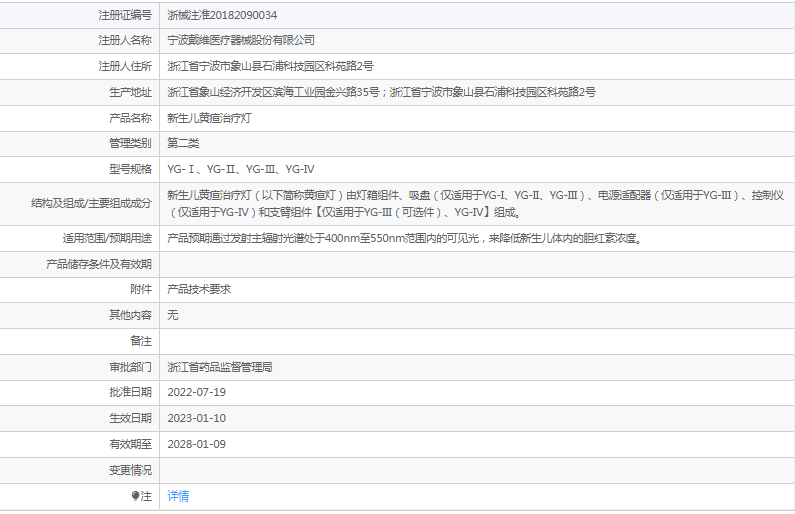Select approving department 浙江省药品监督管理局
This screenshot has height=514, width=795.
point(220,367)
